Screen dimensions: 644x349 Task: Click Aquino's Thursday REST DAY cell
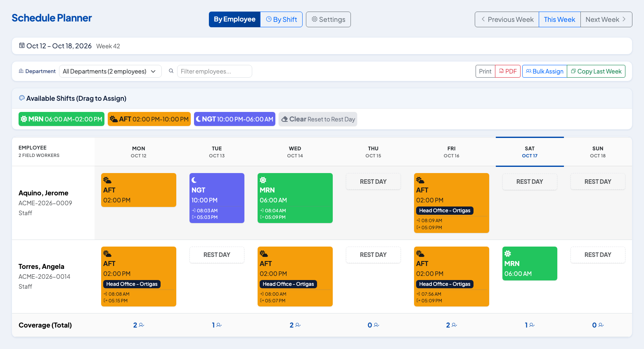[x=373, y=182]
